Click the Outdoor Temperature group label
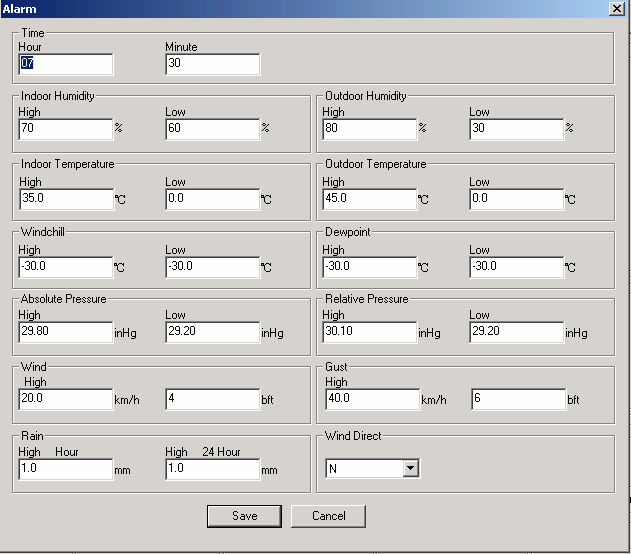This screenshot has width=631, height=554. pos(375,164)
